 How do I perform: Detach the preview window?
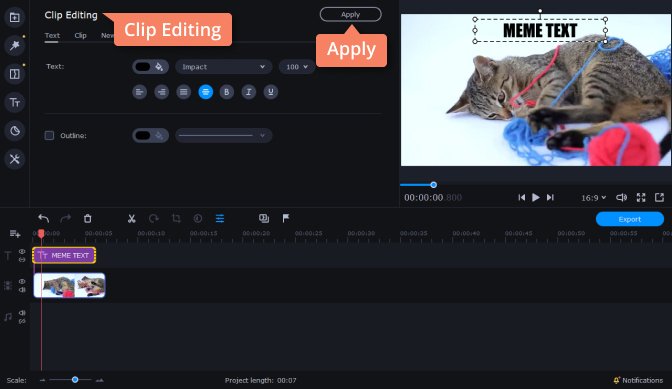659,197
